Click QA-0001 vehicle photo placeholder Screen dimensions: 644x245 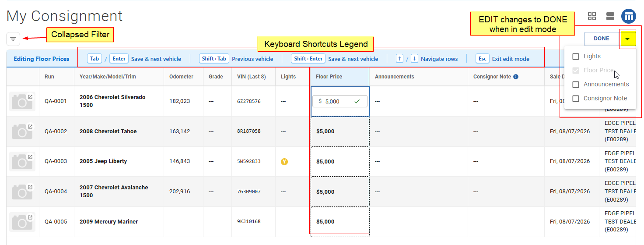[x=22, y=102]
